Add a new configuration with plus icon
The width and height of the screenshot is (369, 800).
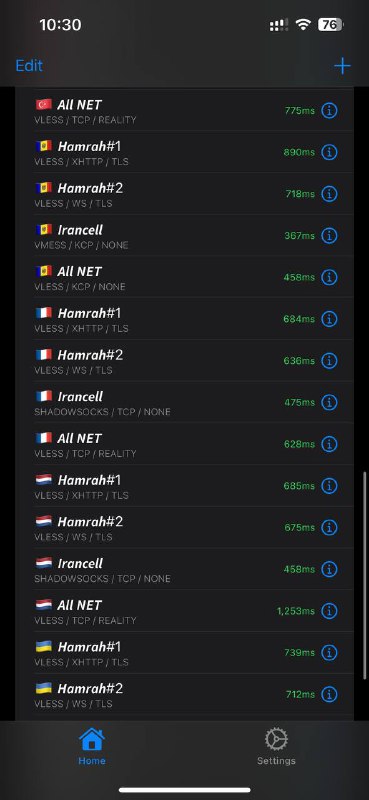[342, 66]
